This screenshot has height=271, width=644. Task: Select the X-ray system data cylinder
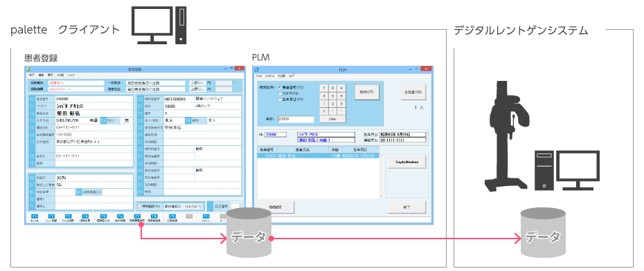pos(544,232)
